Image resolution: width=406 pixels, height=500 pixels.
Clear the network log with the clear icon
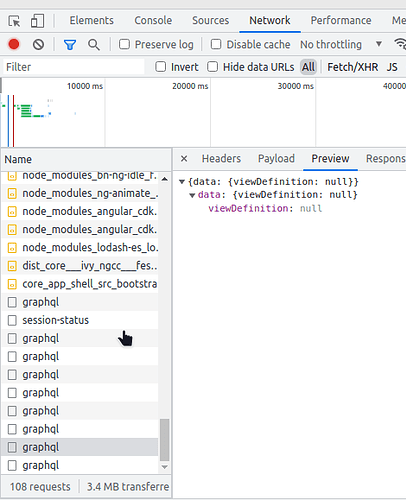(x=38, y=44)
